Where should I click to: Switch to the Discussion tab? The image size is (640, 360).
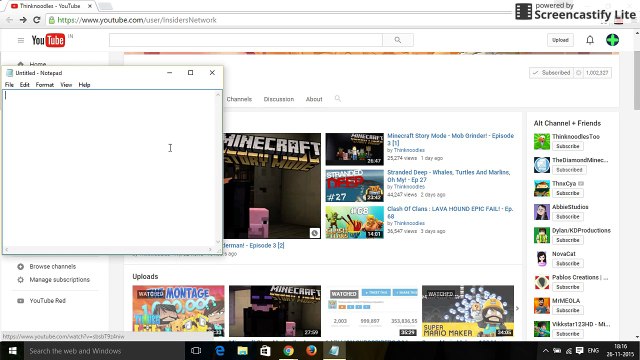coord(279,99)
